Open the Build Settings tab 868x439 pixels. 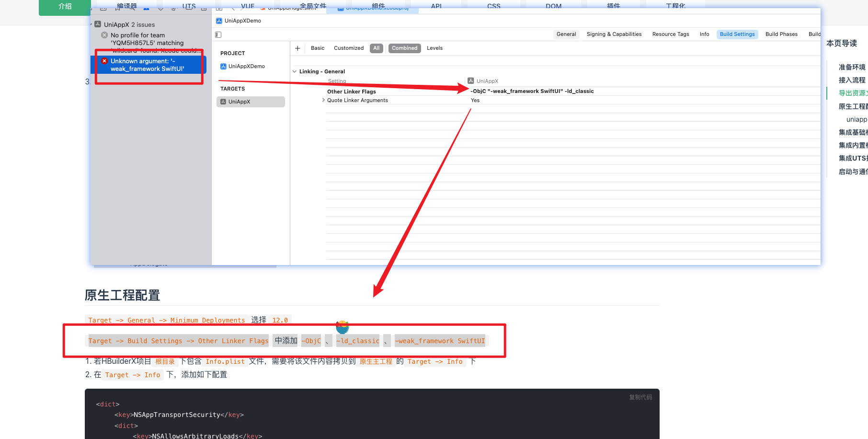tap(737, 34)
